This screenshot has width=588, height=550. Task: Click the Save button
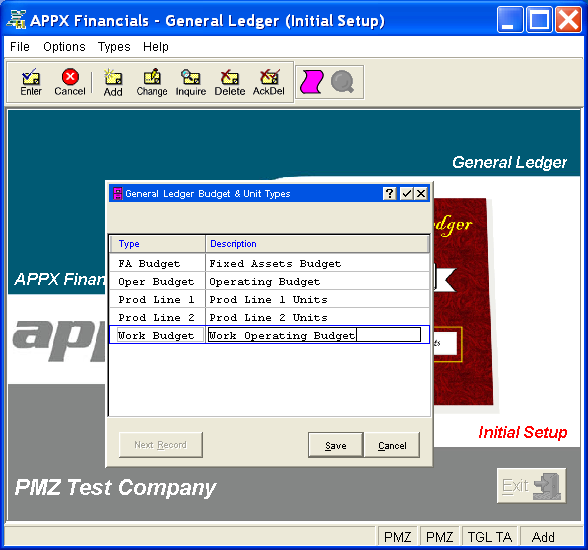pos(336,445)
